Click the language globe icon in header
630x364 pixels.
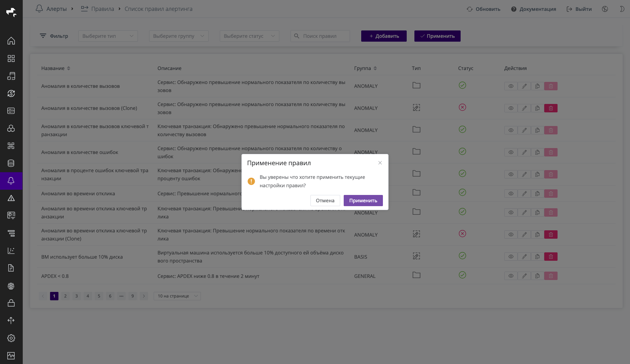coord(605,9)
